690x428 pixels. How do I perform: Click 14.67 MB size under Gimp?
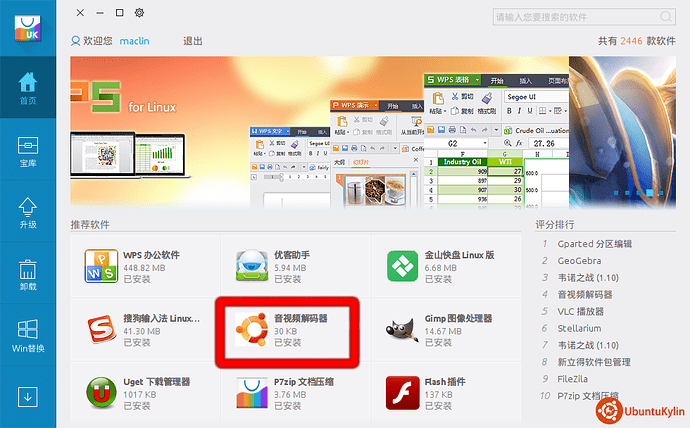443,331
